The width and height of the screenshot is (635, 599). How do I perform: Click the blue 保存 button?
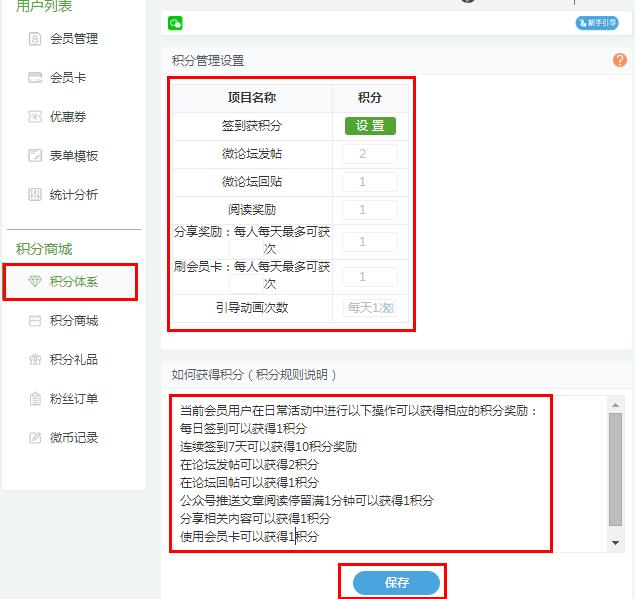(x=396, y=582)
